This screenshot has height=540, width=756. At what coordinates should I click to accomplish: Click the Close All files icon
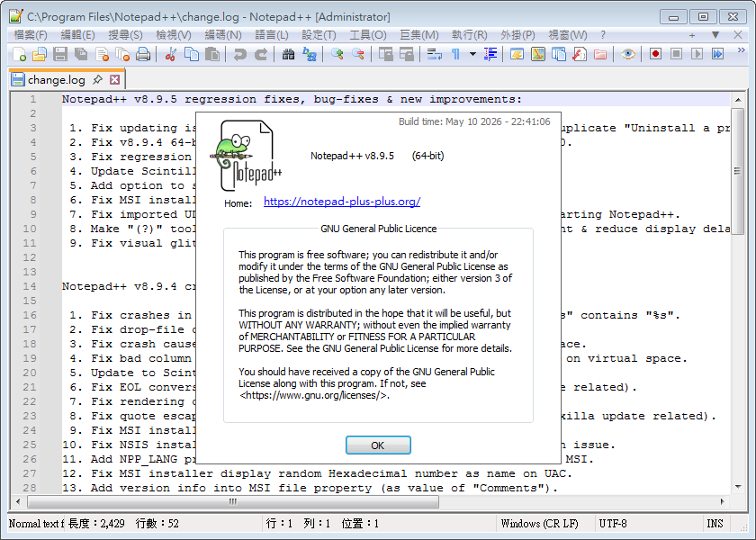(122, 54)
